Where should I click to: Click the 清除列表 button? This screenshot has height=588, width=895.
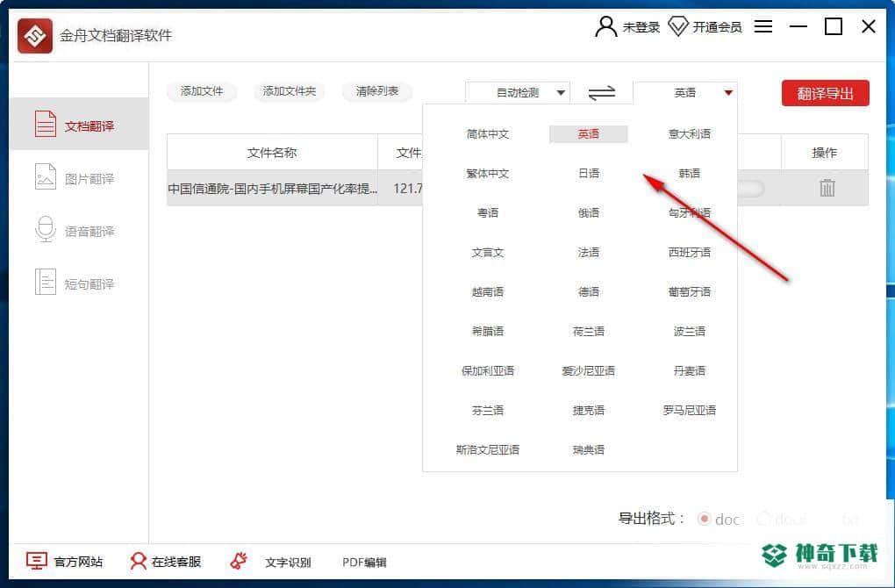[377, 91]
